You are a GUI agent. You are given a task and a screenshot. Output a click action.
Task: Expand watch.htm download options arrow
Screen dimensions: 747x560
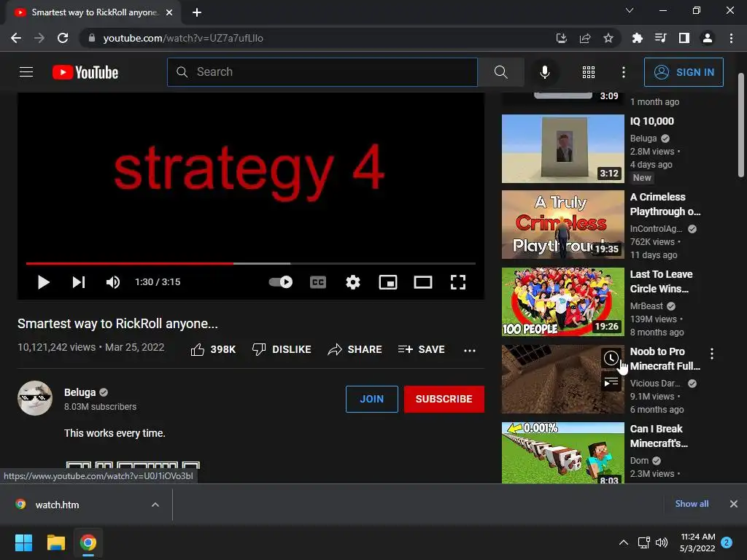coord(155,505)
